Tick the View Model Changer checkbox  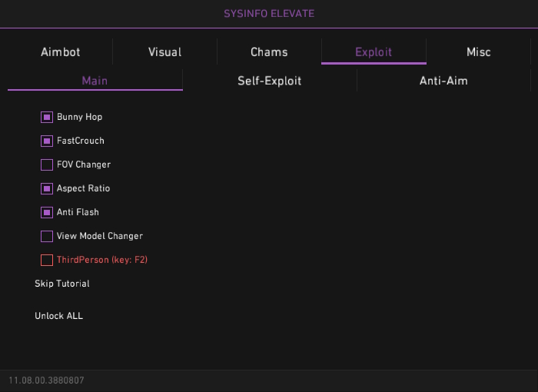[x=47, y=237]
